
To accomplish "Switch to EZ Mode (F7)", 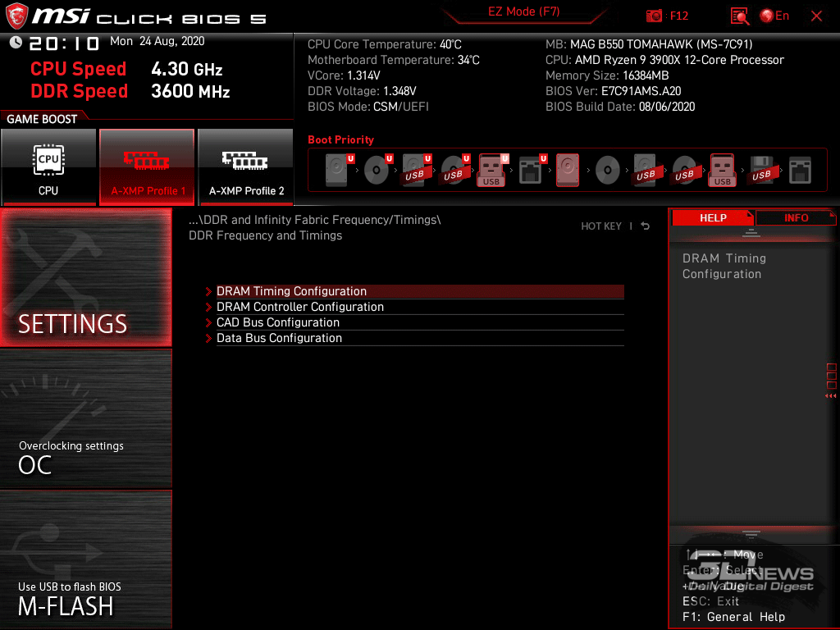I will (524, 11).
